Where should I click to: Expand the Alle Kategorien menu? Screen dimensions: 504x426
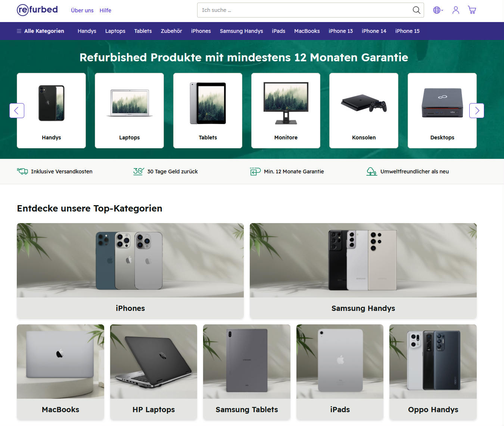(40, 31)
